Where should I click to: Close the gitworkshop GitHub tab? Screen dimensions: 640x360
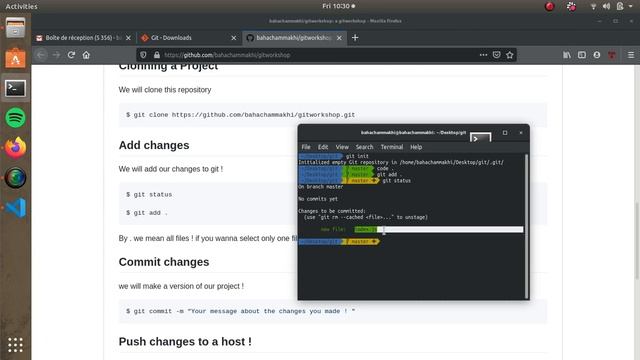(339, 38)
